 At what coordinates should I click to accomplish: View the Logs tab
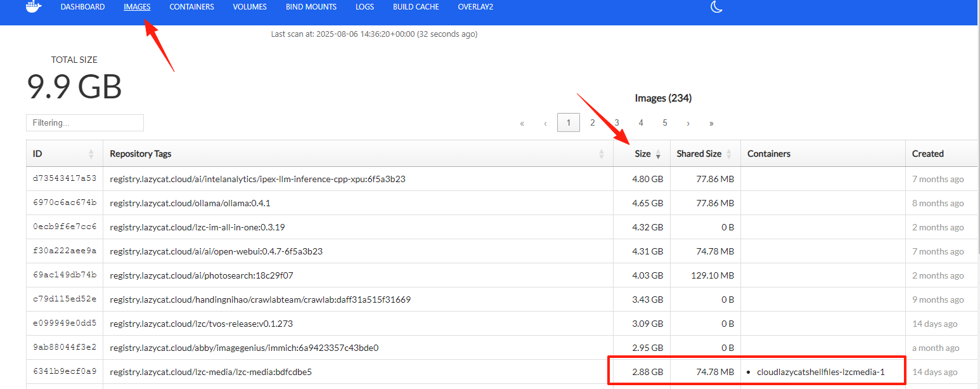[x=364, y=7]
